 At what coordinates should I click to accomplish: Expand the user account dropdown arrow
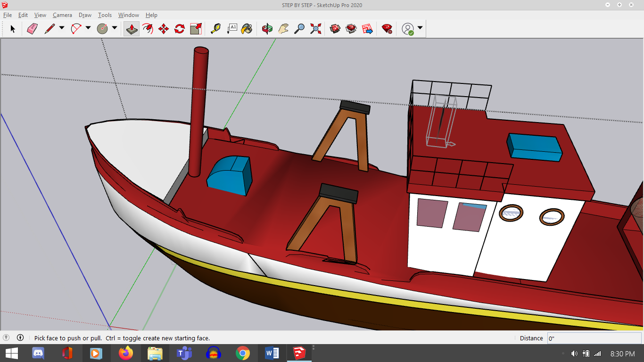420,28
